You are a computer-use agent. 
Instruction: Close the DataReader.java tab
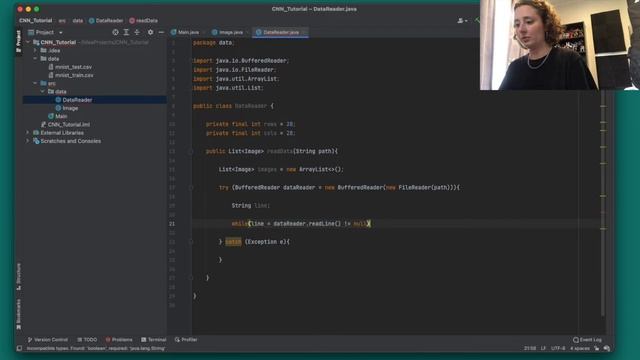pyautogui.click(x=304, y=32)
